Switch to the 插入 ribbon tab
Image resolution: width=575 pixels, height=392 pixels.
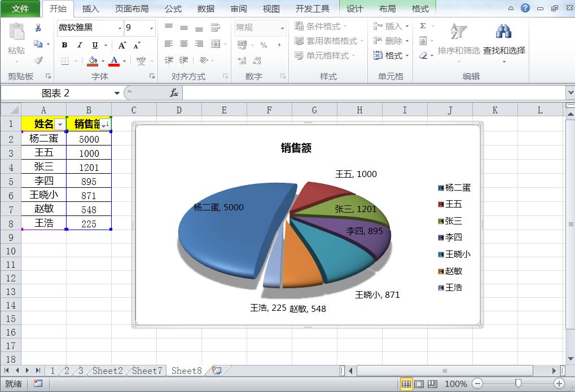[x=91, y=9]
